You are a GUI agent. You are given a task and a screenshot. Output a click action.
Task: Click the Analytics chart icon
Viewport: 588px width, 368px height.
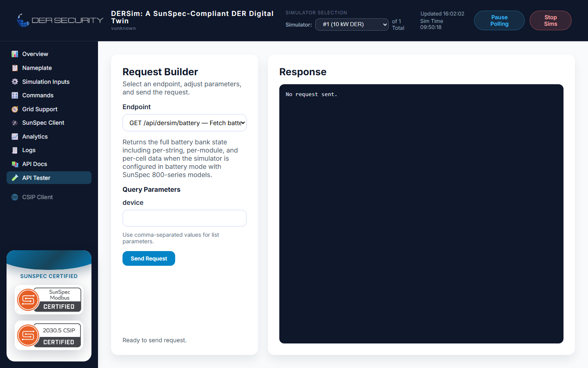(15, 137)
